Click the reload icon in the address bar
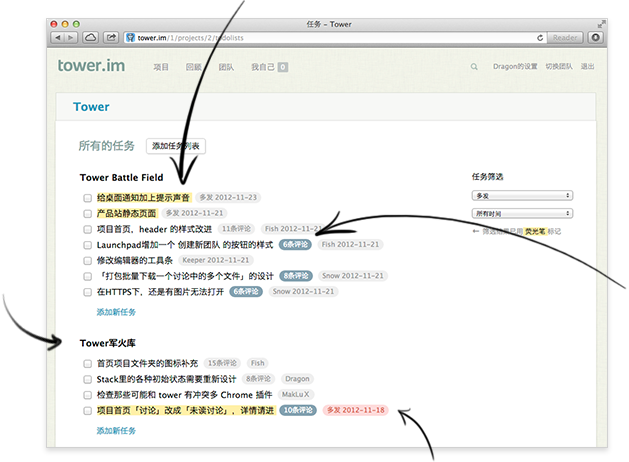The image size is (629, 462). tap(541, 37)
